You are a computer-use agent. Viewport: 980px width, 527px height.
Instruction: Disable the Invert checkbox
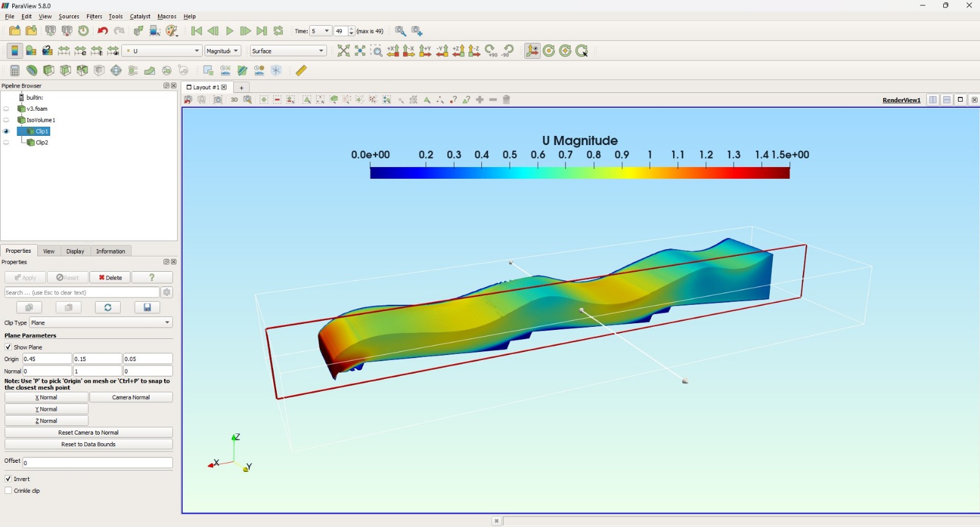(9, 479)
